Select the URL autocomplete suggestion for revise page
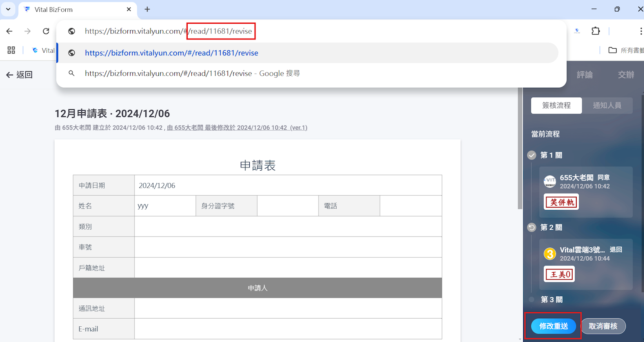The image size is (644, 342). click(172, 53)
